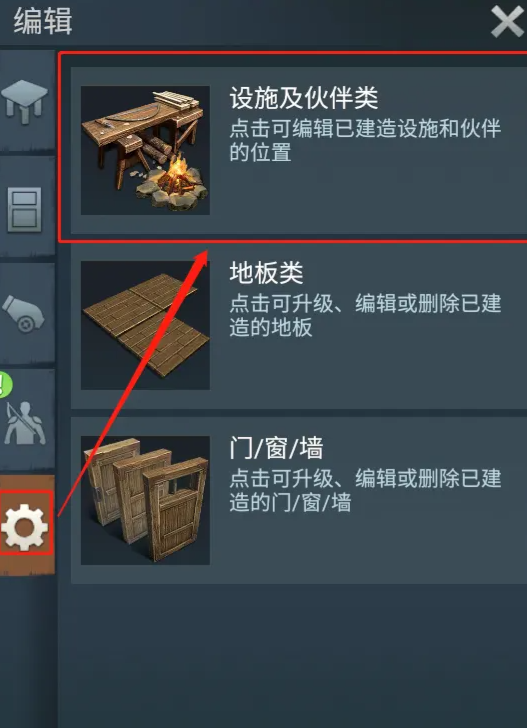Open the furniture table sidebar tab
This screenshot has height=728, width=527.
[24, 101]
